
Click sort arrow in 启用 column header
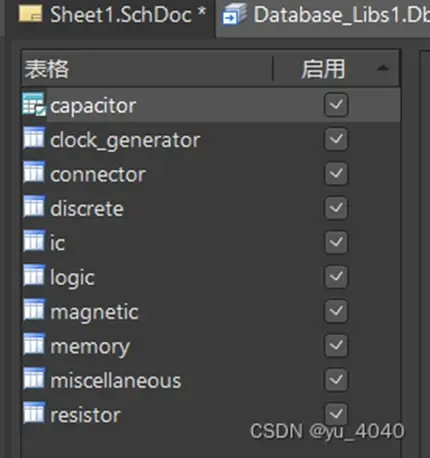tap(383, 68)
